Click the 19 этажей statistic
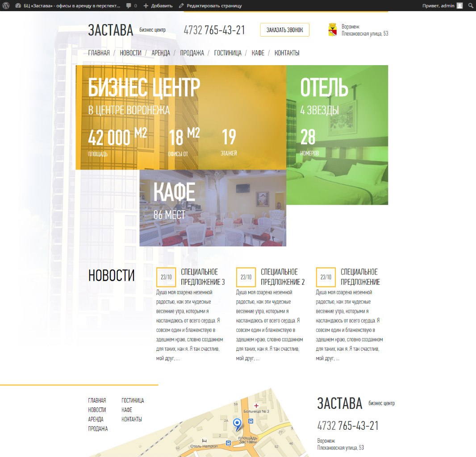 [x=229, y=142]
